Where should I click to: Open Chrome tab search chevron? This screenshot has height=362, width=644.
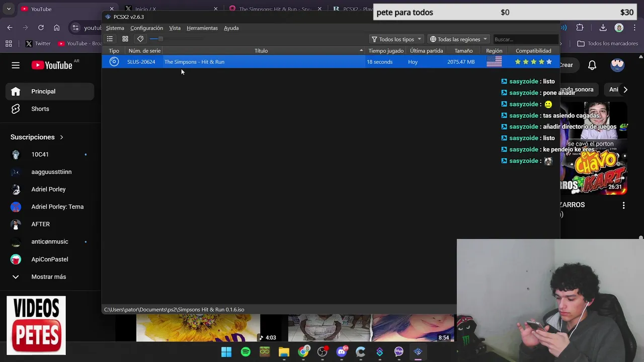[9, 9]
